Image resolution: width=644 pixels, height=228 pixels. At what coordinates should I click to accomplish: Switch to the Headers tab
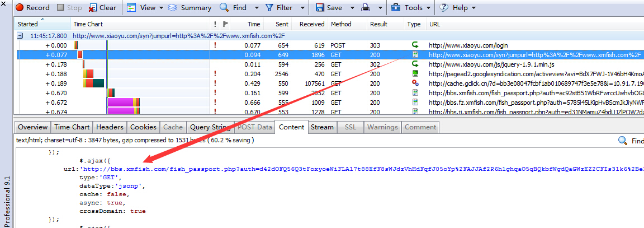pyautogui.click(x=109, y=127)
